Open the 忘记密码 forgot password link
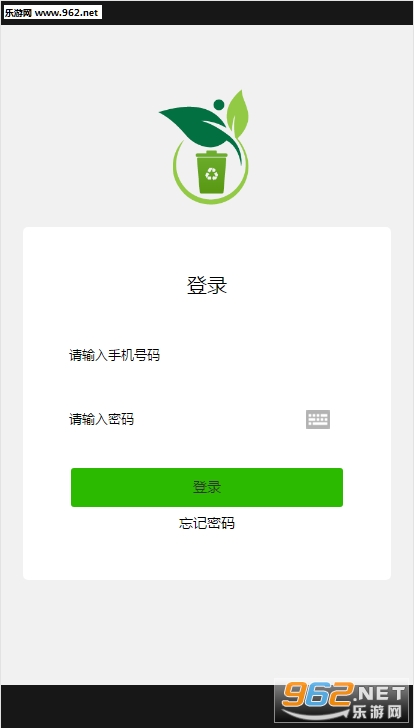 tap(207, 523)
